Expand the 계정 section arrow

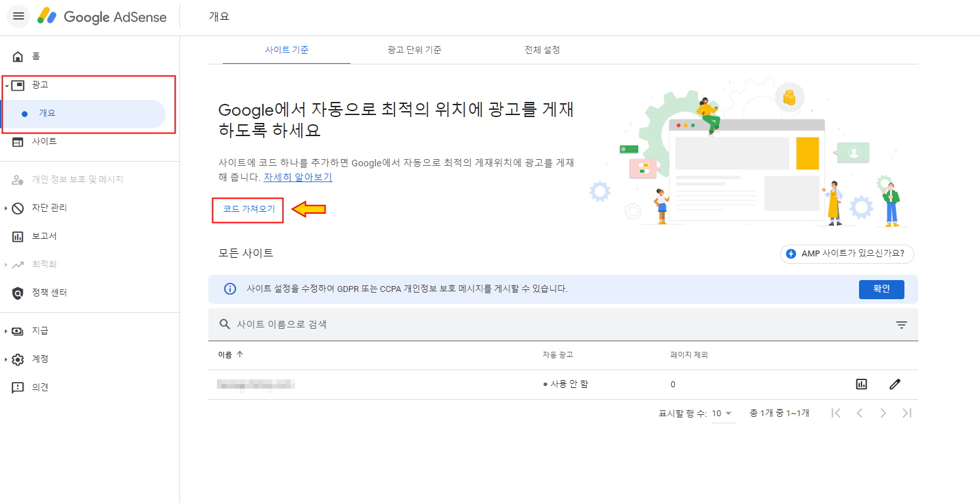(x=6, y=360)
